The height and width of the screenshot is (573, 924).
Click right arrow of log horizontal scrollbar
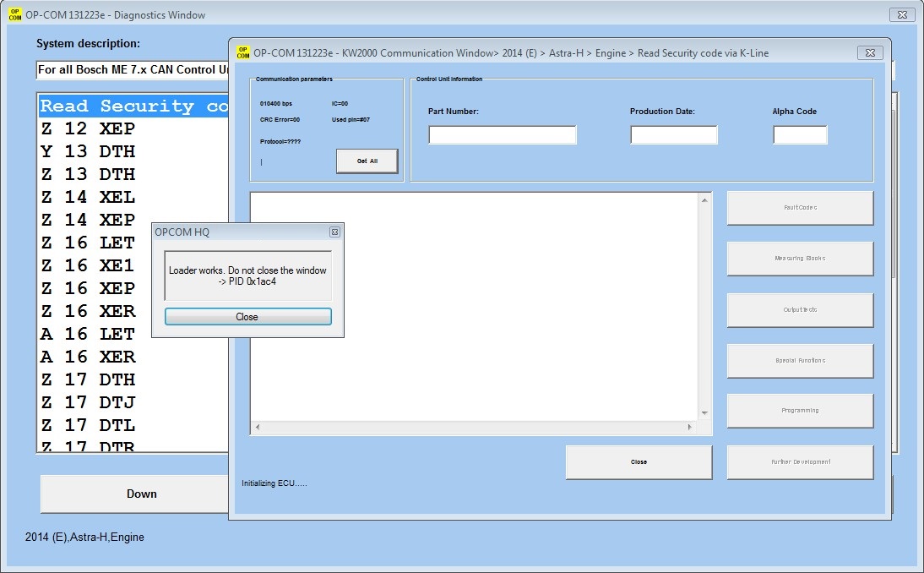[x=689, y=427]
